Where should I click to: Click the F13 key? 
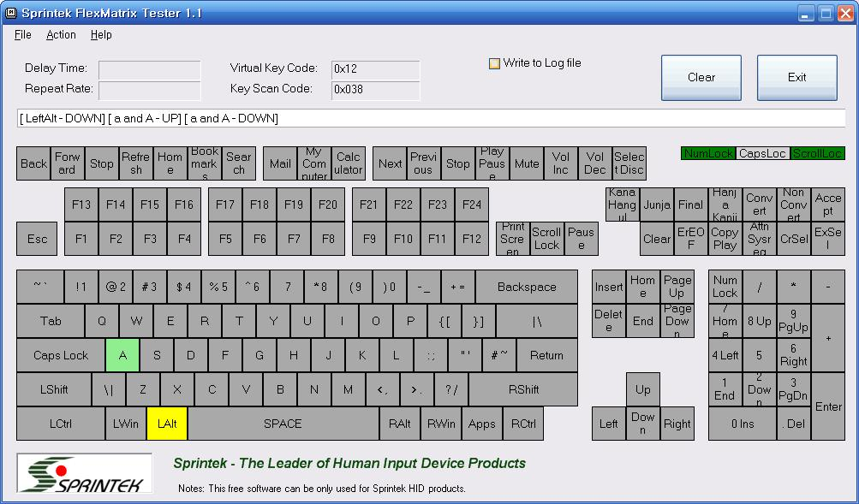81,205
